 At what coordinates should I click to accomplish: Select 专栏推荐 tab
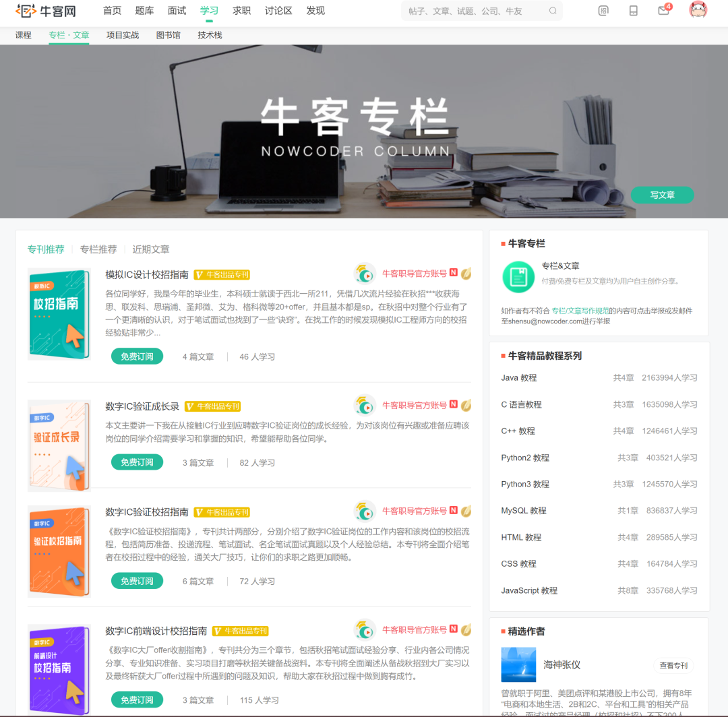coord(98,249)
